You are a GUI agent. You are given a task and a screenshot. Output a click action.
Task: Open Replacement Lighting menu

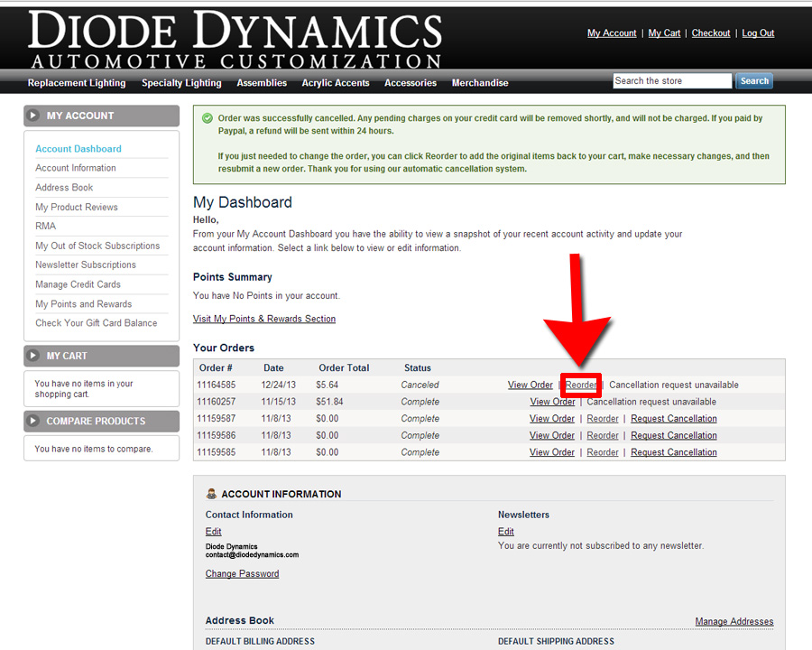pyautogui.click(x=77, y=83)
